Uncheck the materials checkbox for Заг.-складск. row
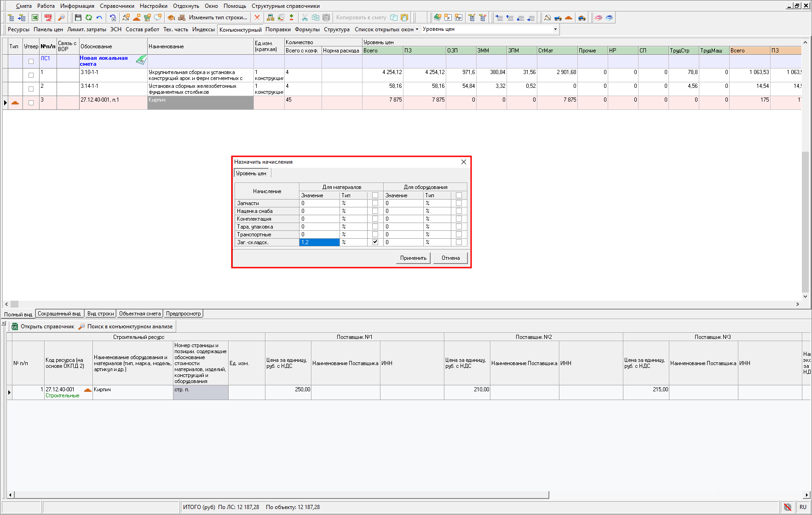Screen dimensions: 812x515 [375, 242]
